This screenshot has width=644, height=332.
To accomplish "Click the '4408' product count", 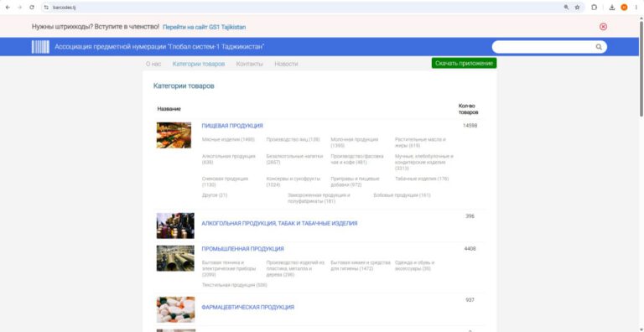I will (470, 249).
